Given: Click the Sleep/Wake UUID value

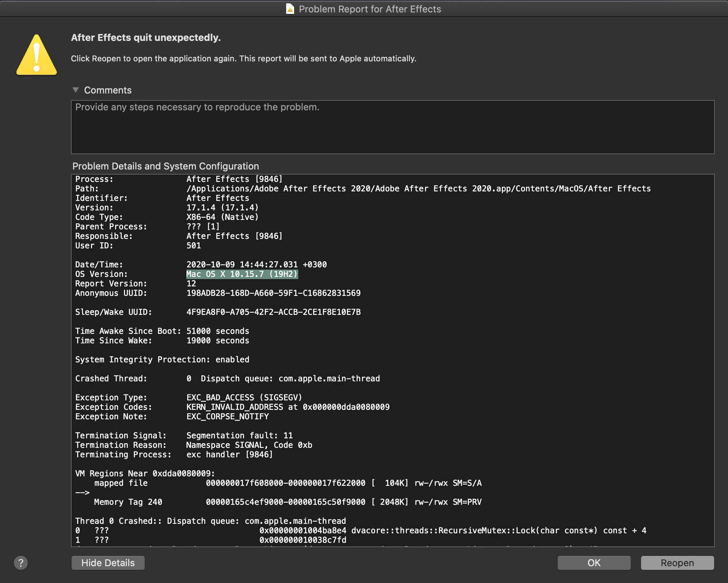Looking at the screenshot, I should (x=273, y=312).
